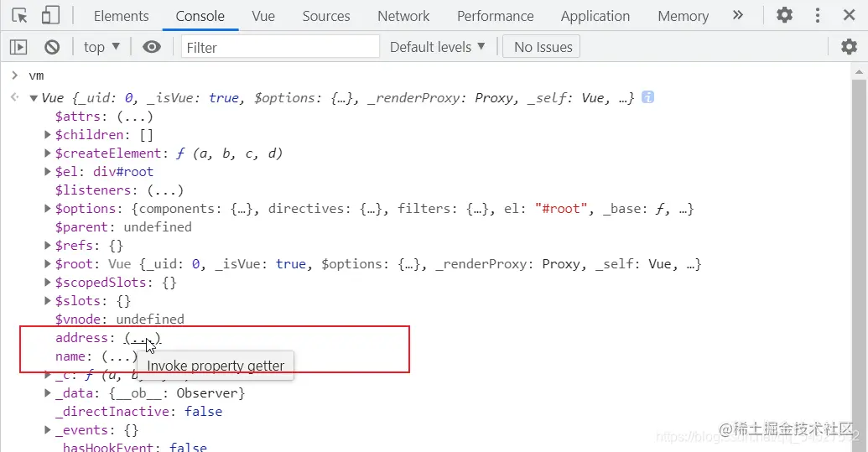Switch to the Elements tab
Viewport: 868px width, 452px height.
pyautogui.click(x=122, y=16)
